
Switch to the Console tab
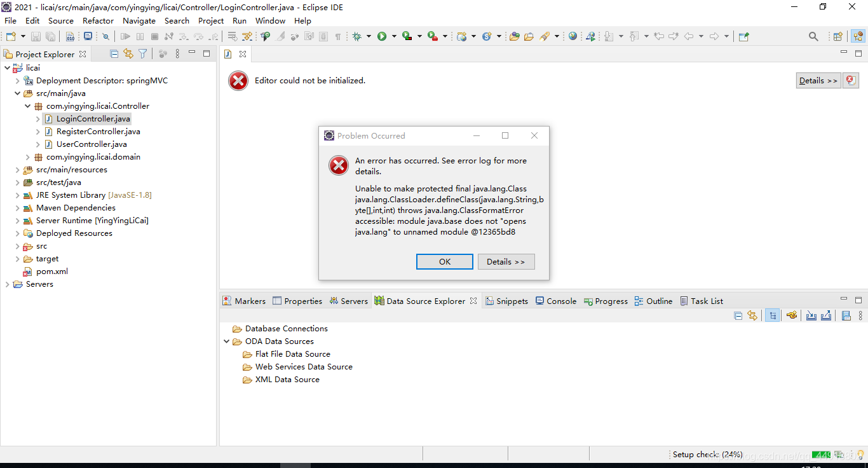pos(556,301)
